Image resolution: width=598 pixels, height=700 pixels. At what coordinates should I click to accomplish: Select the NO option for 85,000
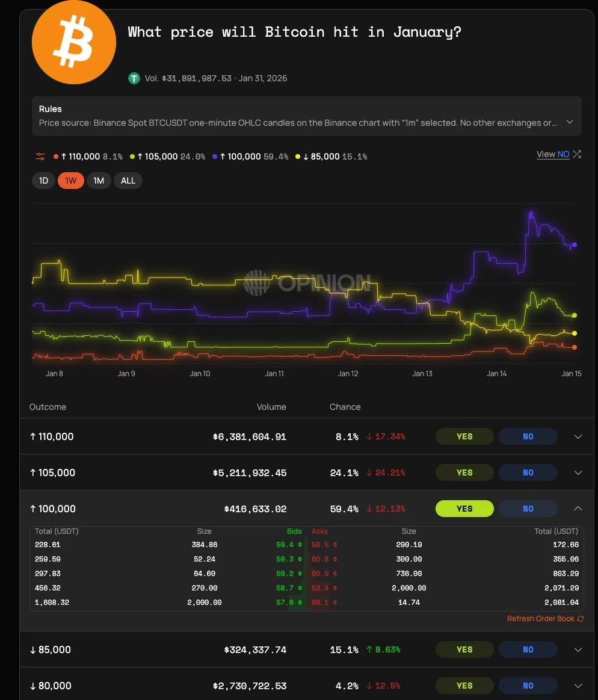(x=528, y=649)
